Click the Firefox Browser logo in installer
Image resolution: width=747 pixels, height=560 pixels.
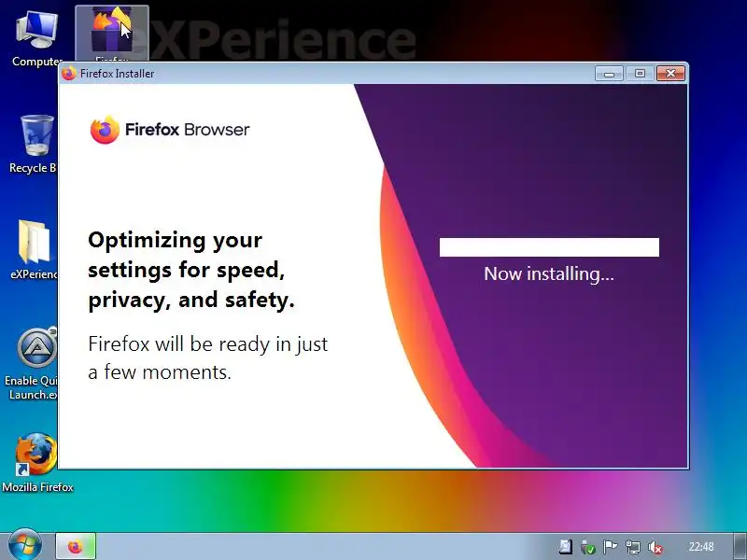pos(170,130)
